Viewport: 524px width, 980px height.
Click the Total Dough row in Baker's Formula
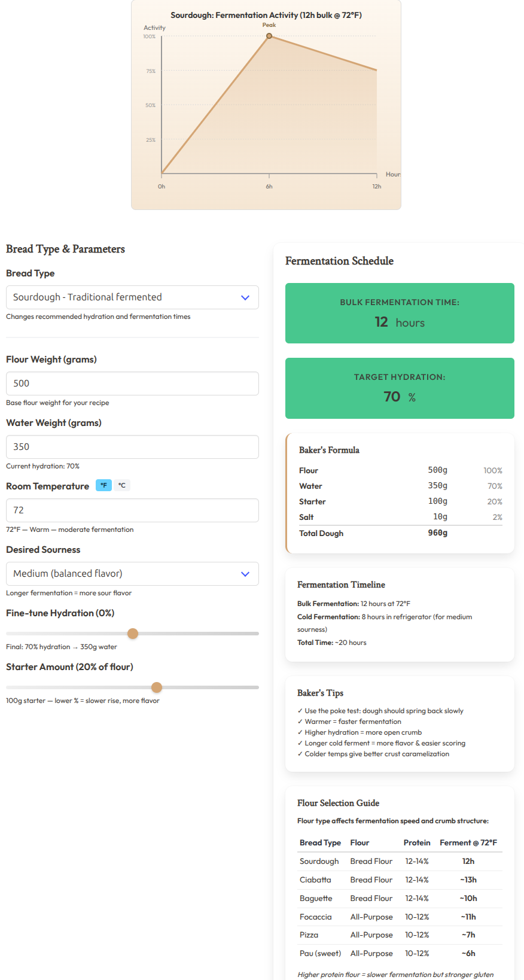pos(399,533)
